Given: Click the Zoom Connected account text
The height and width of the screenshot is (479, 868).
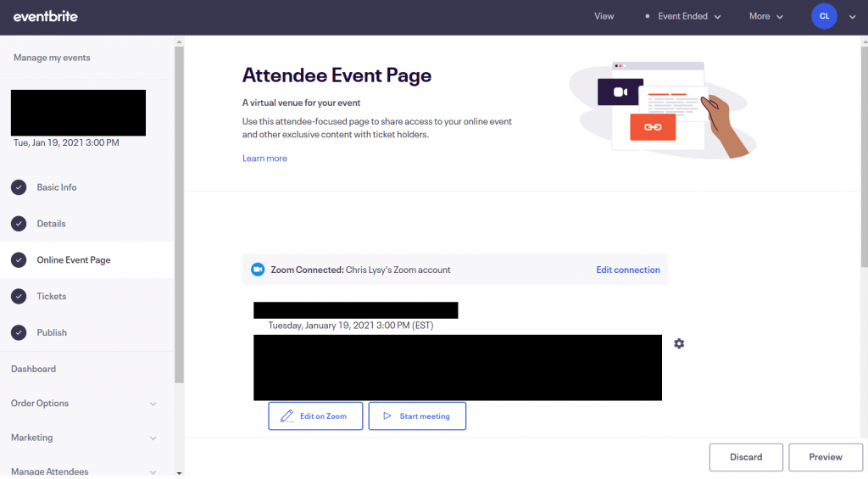Looking at the screenshot, I should click(x=360, y=270).
